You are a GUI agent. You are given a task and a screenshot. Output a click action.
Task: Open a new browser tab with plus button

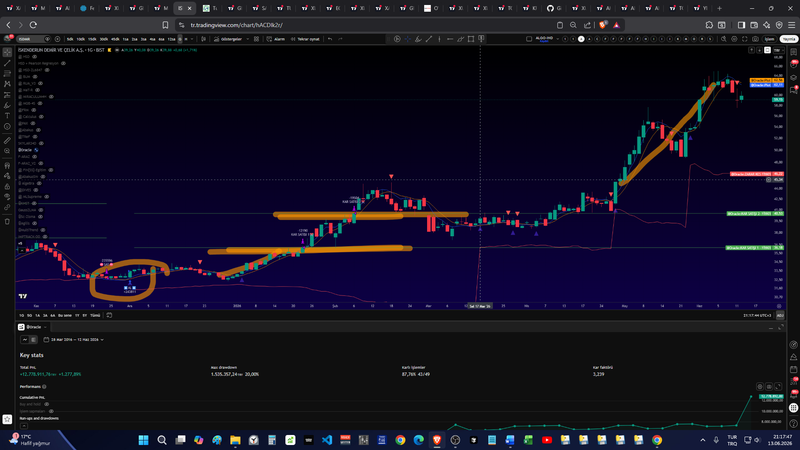click(719, 8)
